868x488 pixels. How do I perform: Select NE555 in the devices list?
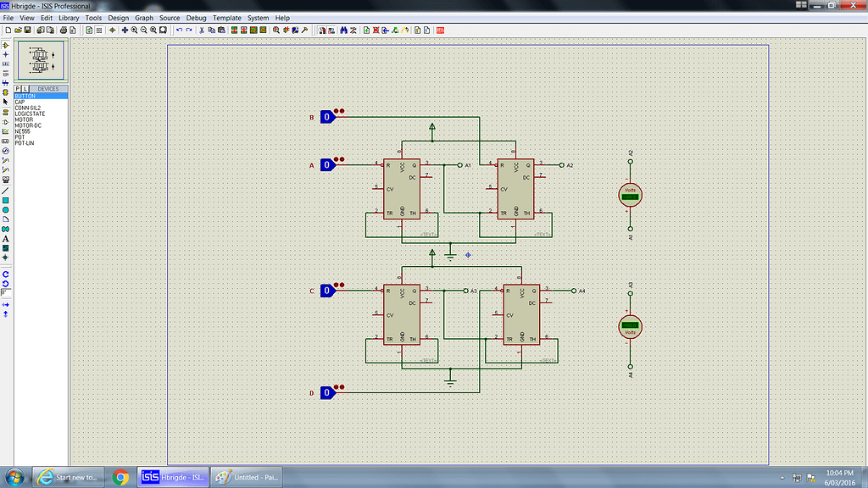tap(27, 131)
